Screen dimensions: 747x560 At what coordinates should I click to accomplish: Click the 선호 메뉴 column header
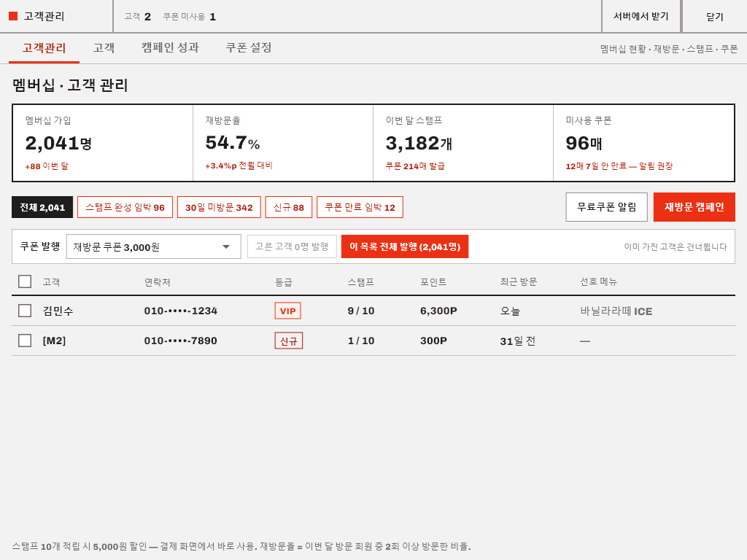598,282
